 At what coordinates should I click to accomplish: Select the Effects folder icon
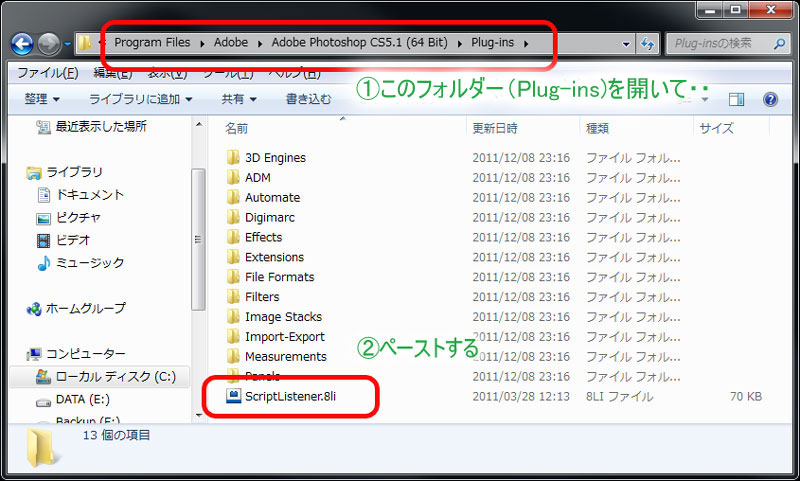tap(233, 237)
